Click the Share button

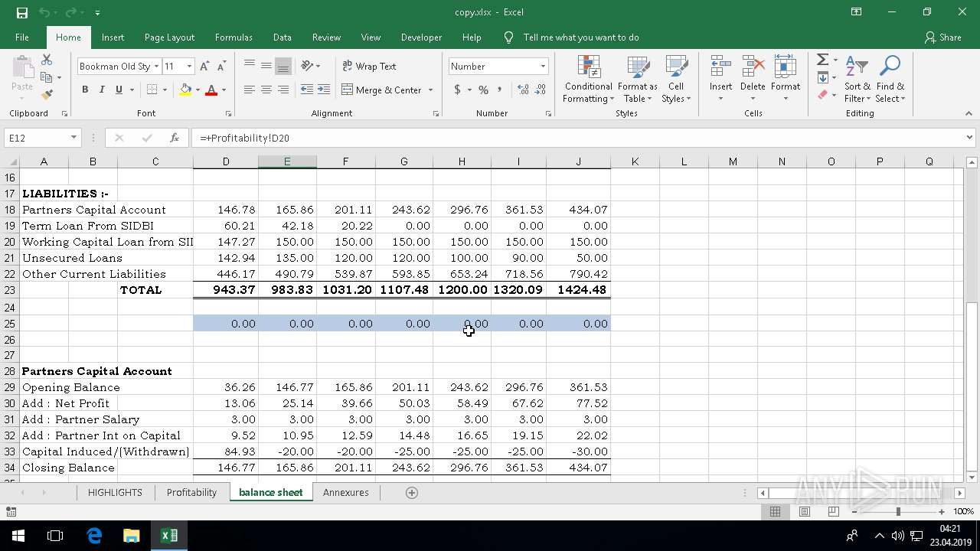[x=942, y=37]
